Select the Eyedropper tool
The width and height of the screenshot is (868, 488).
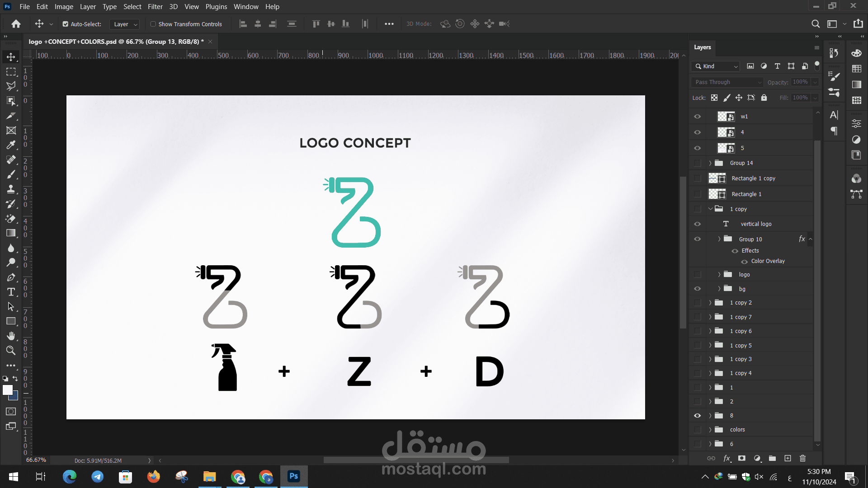tap(11, 145)
